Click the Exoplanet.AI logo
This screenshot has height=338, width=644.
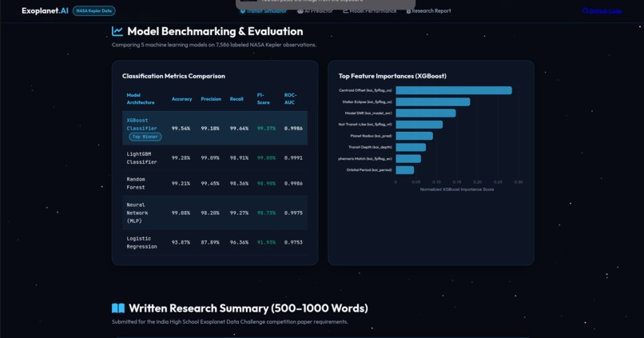(x=45, y=10)
